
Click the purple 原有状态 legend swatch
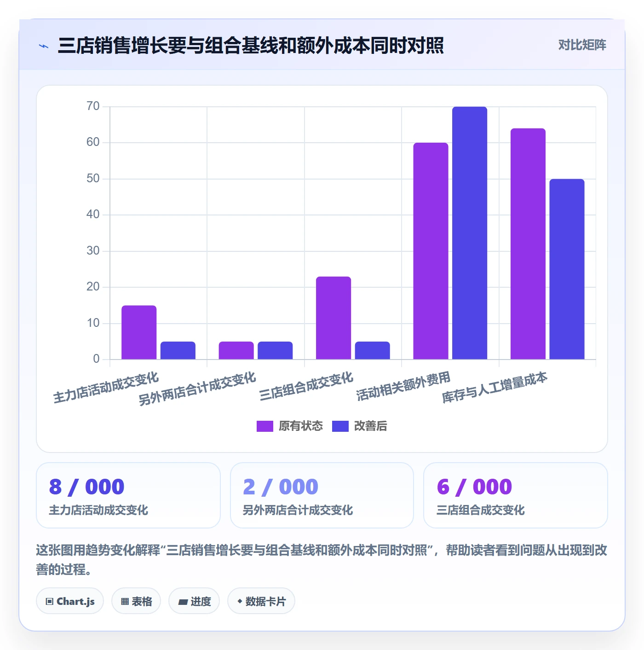click(x=264, y=426)
